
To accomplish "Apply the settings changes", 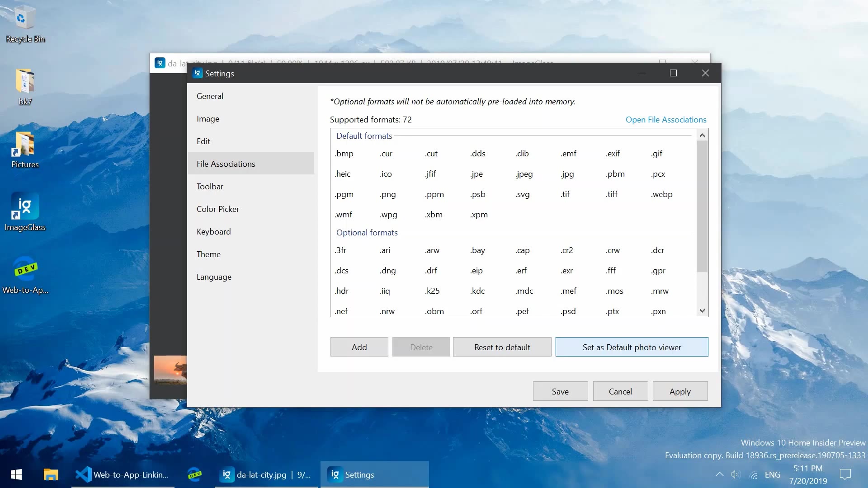I will [680, 391].
